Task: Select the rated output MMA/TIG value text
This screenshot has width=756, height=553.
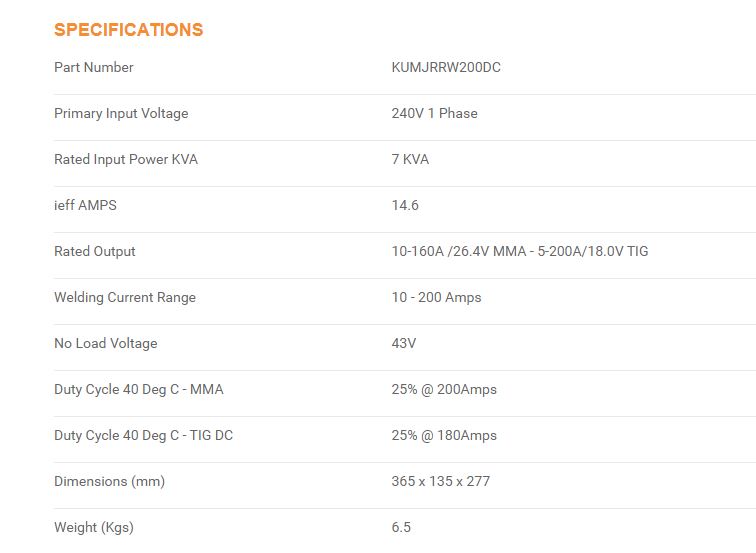Action: pos(520,251)
